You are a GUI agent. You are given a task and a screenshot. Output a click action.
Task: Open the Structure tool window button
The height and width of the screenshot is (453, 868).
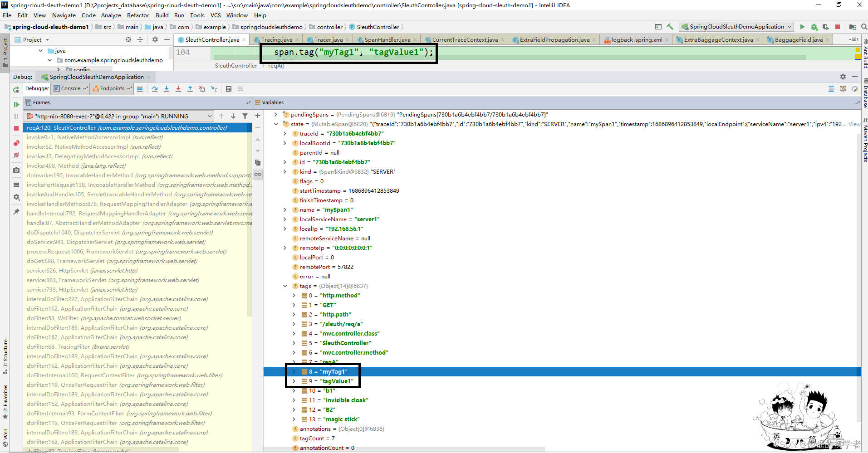pos(5,356)
